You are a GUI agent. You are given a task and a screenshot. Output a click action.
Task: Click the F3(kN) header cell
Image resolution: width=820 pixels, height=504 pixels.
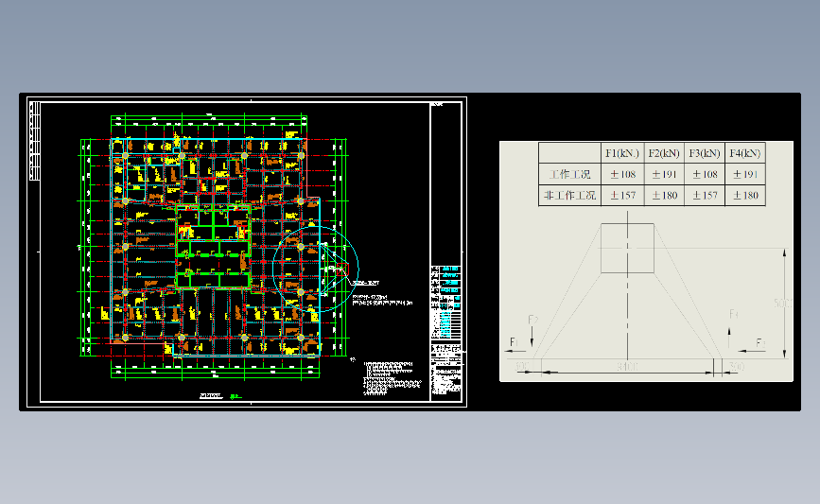[705, 153]
